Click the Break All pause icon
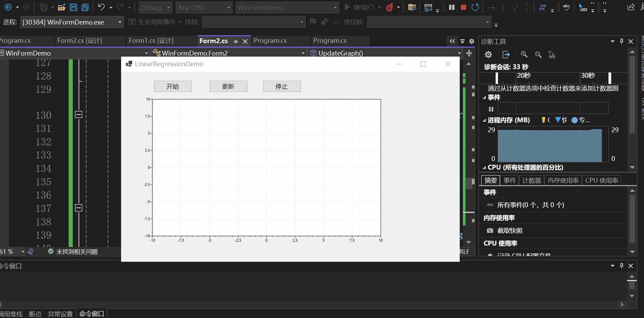Screen dimensions: 644x318 click(451, 7)
